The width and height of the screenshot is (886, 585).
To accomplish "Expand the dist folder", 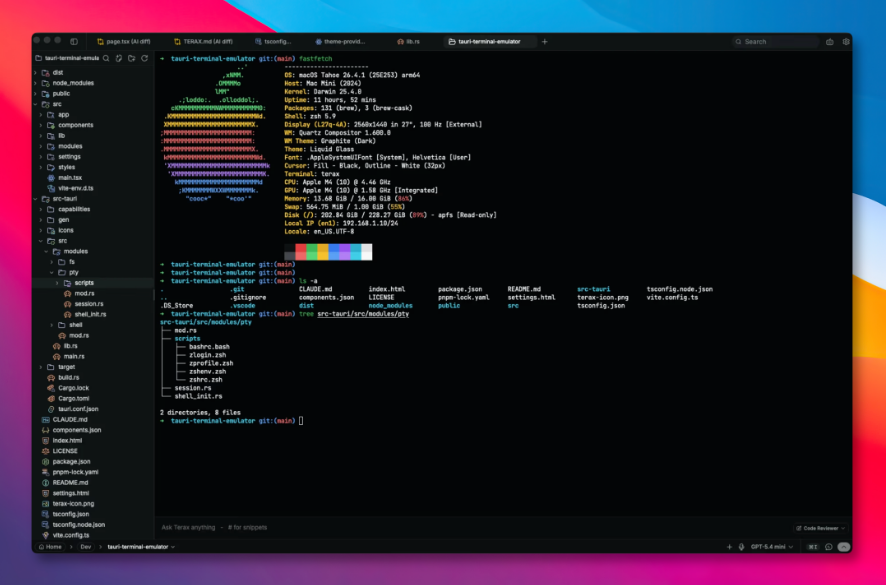I will 36,72.
